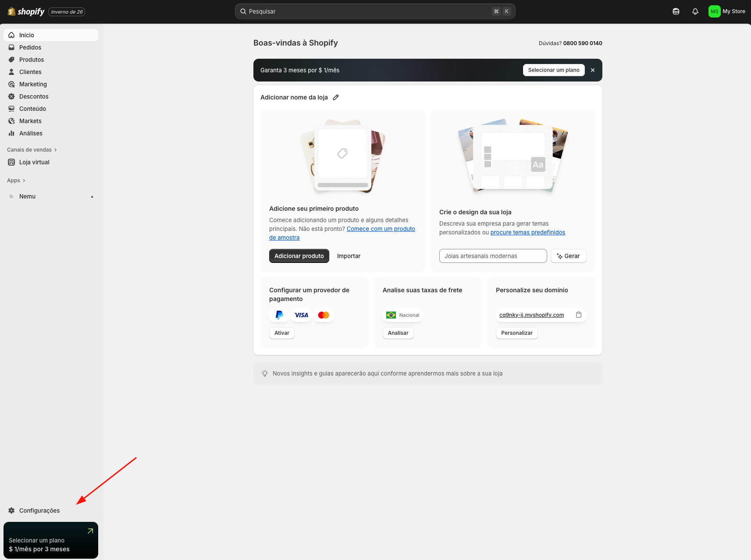
Task: Click Personalize seu domínio title
Action: 532,290
